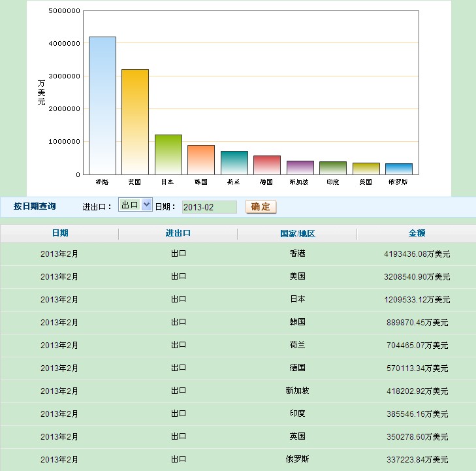This screenshot has height=471, width=476.
Task: Click the 日本 bar in the chart
Action: point(168,155)
